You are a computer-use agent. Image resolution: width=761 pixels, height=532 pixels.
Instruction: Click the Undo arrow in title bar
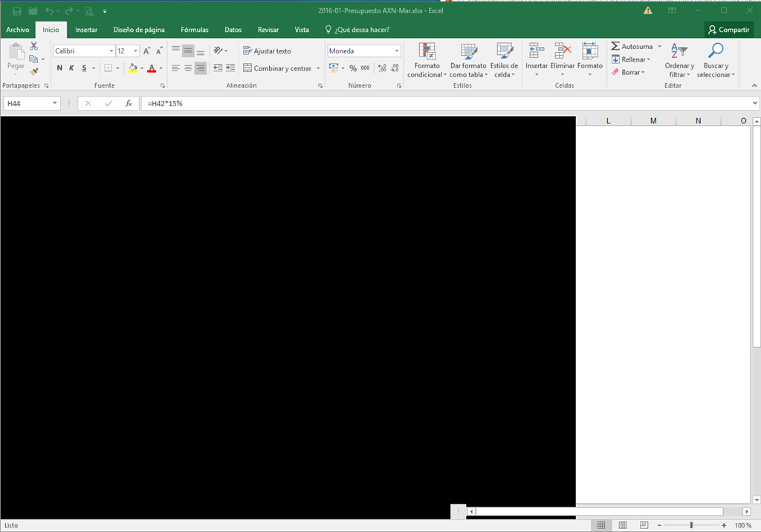(x=50, y=10)
